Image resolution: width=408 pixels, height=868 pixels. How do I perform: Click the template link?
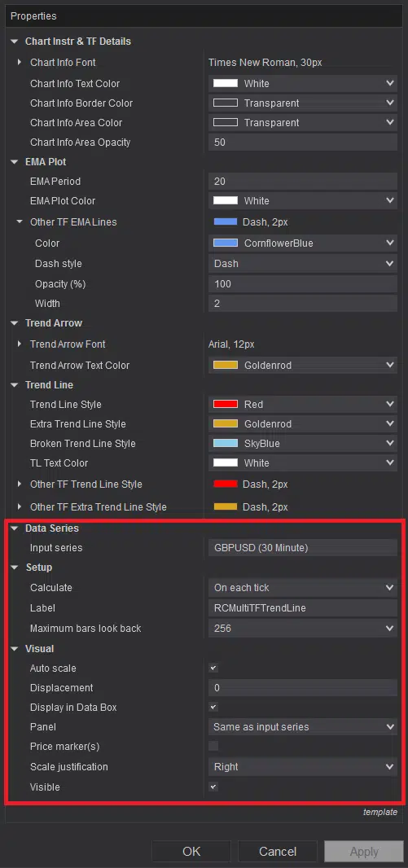click(x=379, y=812)
